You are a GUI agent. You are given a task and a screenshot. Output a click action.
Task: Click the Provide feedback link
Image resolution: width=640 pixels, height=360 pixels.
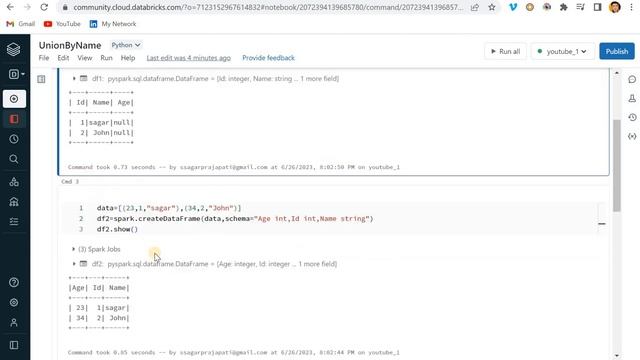point(268,58)
